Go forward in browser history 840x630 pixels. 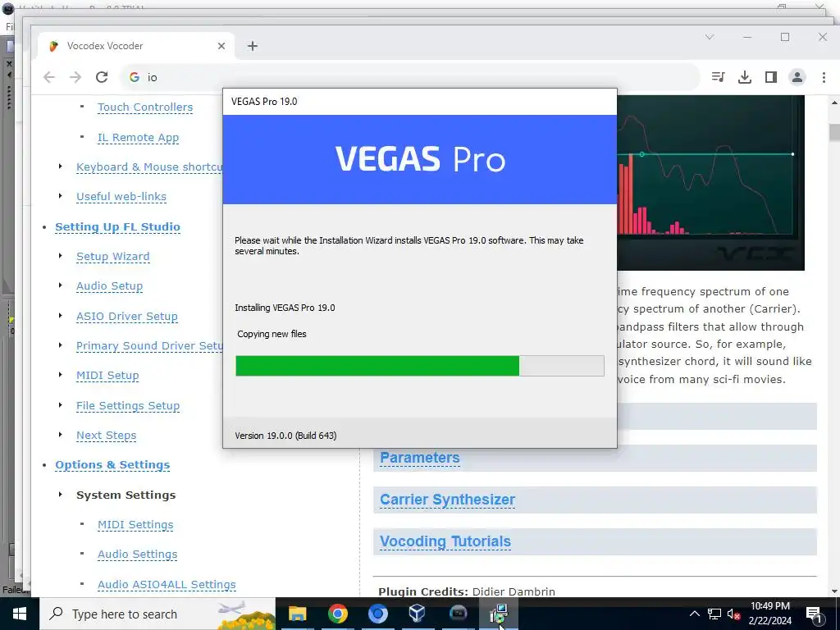tap(75, 77)
